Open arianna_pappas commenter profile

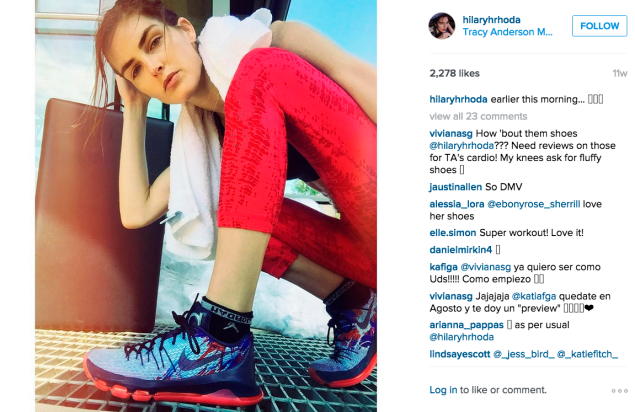(466, 325)
